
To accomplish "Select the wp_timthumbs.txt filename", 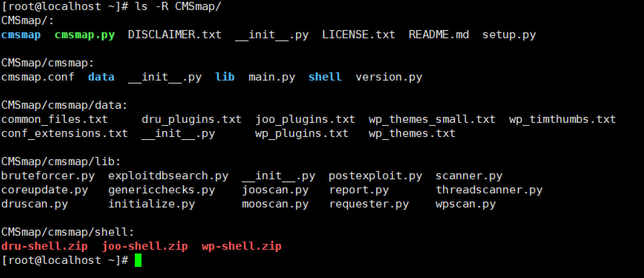I will 562,119.
